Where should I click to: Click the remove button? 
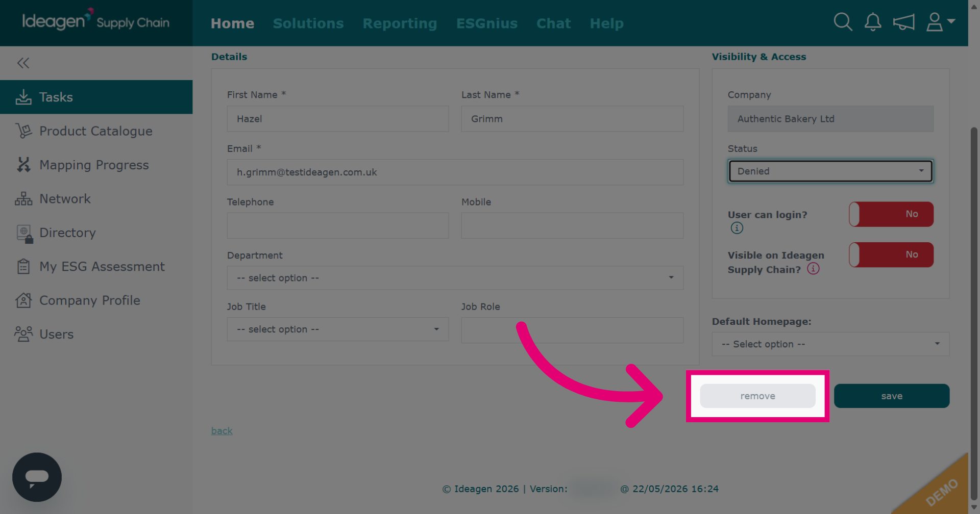click(757, 396)
